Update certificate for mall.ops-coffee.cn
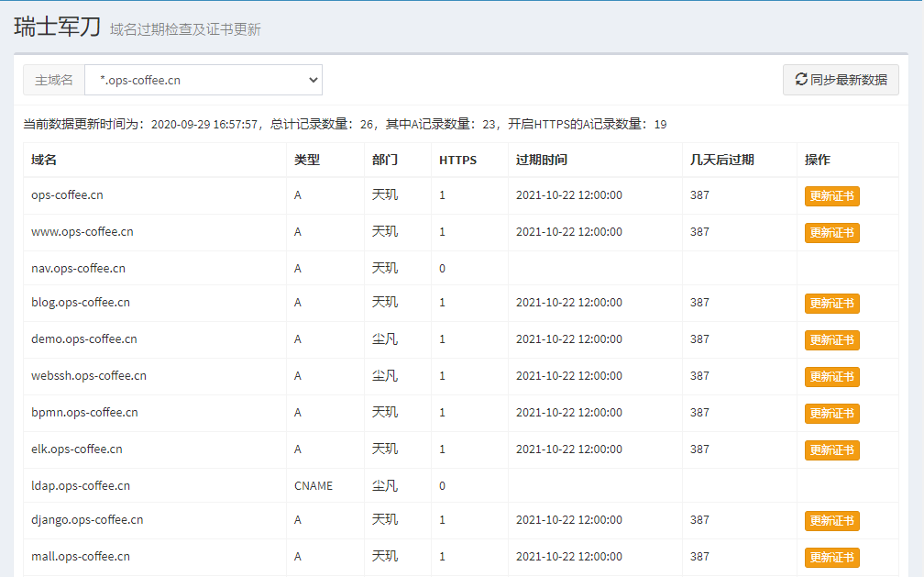Screen dimensions: 924x577 [x=831, y=558]
